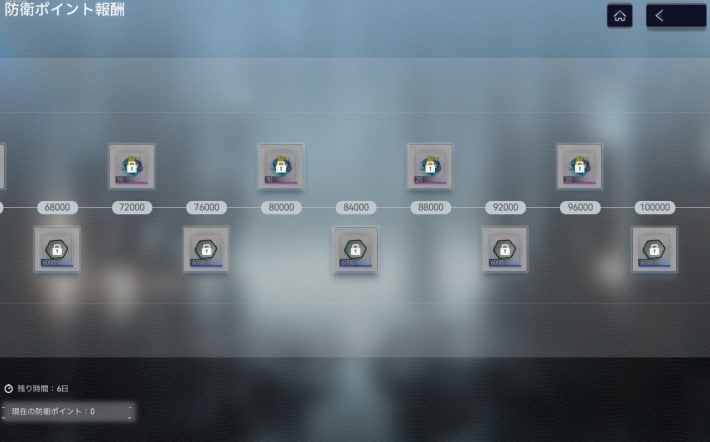This screenshot has height=442, width=710.
Task: Click the 72000 point milestone marker
Action: tap(132, 207)
